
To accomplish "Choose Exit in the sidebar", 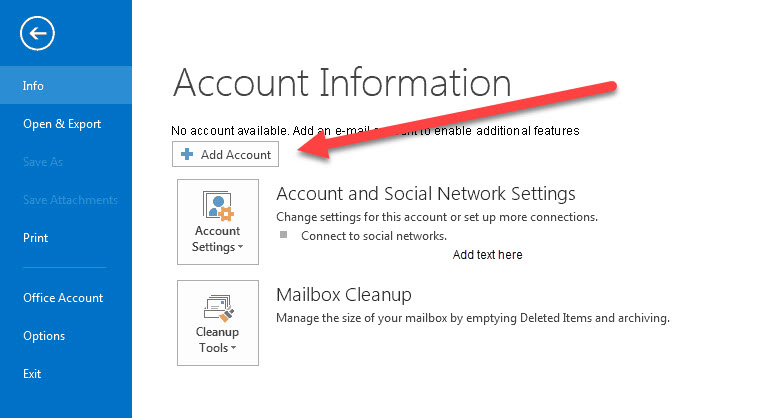I will (32, 374).
